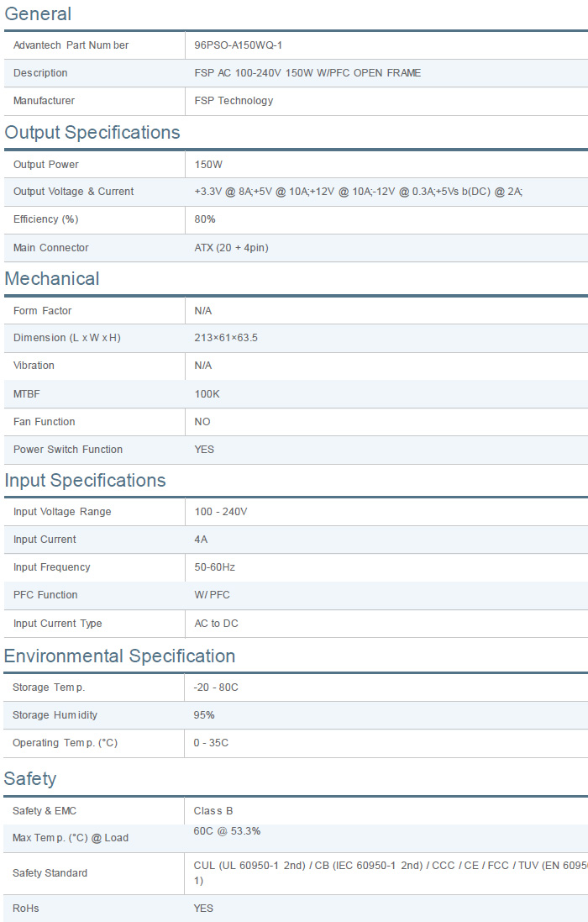
Task: Click the PFC Function label
Action: point(45,595)
